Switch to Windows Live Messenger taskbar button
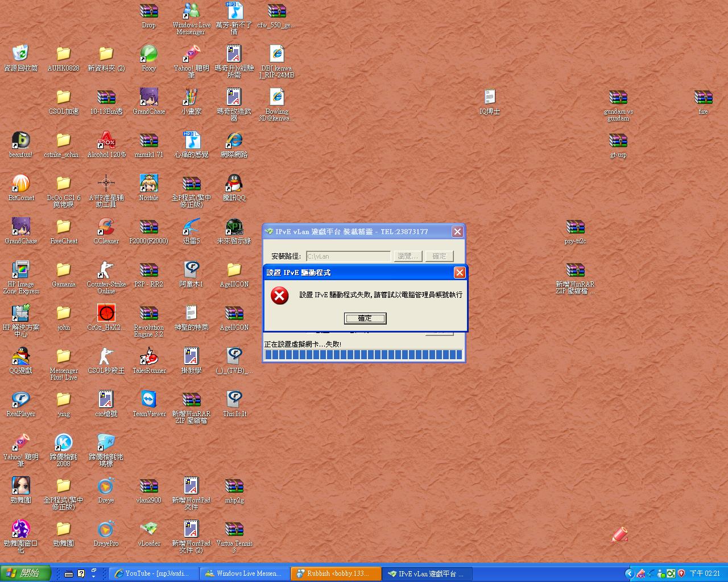 tap(244, 573)
